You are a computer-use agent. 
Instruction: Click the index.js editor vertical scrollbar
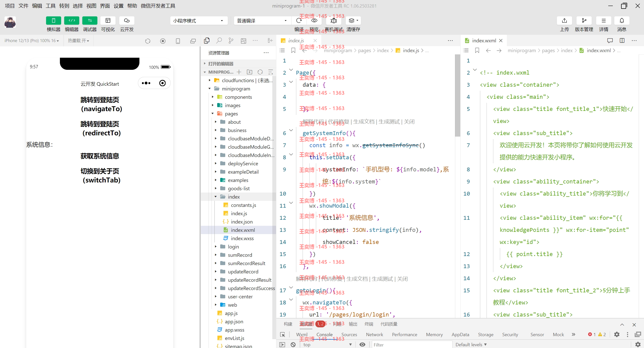[458, 96]
